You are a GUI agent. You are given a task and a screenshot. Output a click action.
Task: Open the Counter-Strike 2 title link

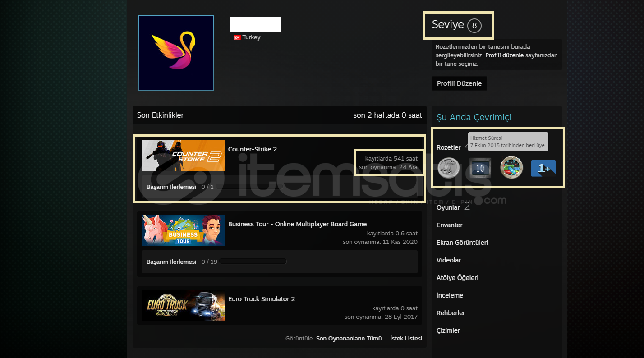click(x=253, y=149)
